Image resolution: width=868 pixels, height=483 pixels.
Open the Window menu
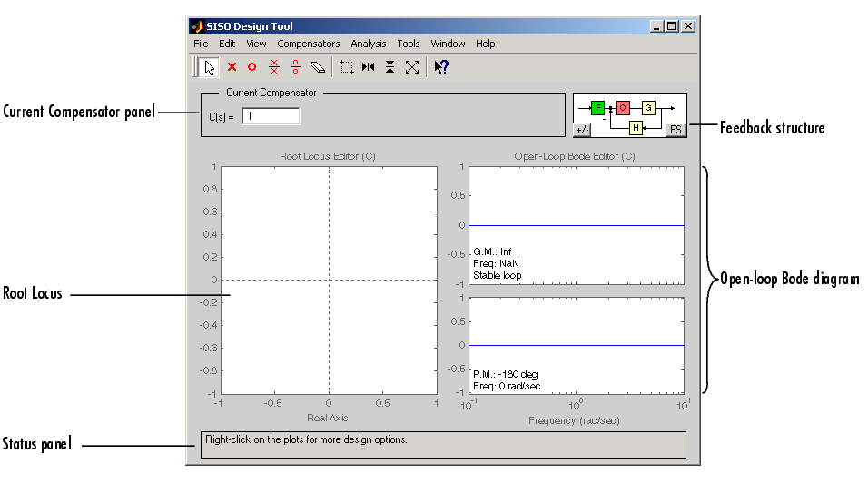[x=448, y=44]
